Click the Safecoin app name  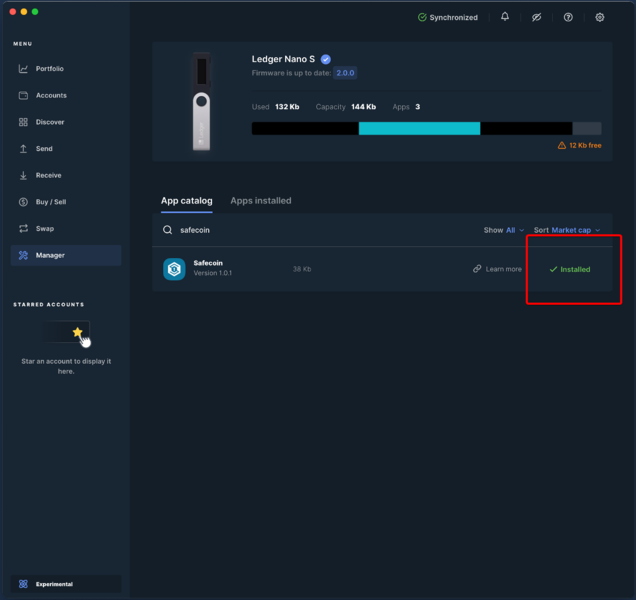coord(208,263)
